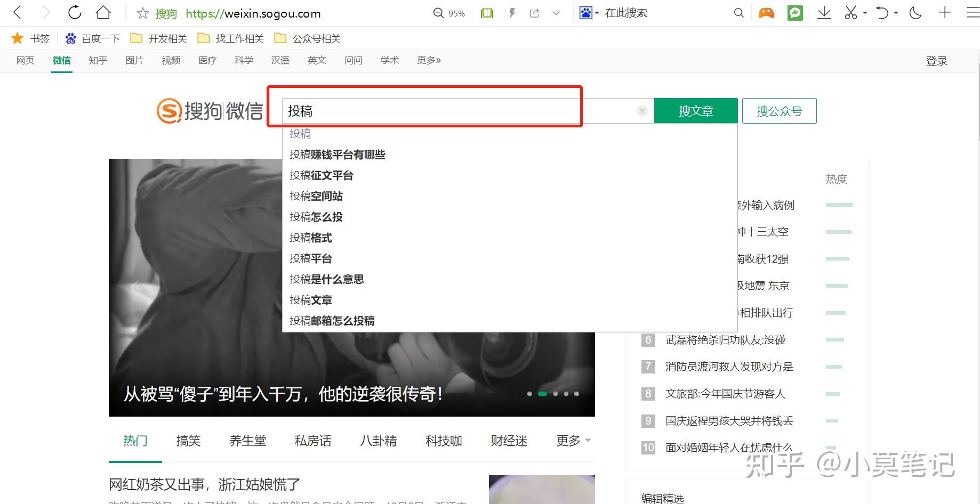Image resolution: width=980 pixels, height=504 pixels.
Task: Expand the screenshot tool dropdown arrow
Action: point(865,13)
